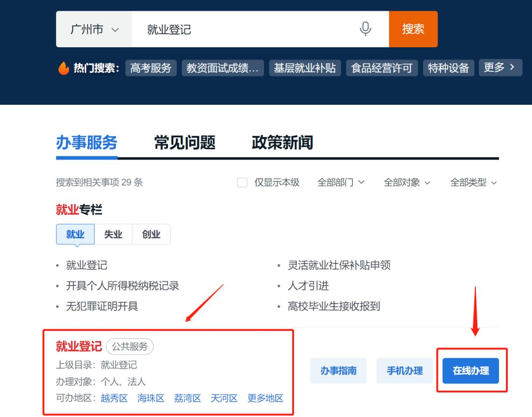Expand the 全部对象 dropdown filter

click(x=407, y=182)
